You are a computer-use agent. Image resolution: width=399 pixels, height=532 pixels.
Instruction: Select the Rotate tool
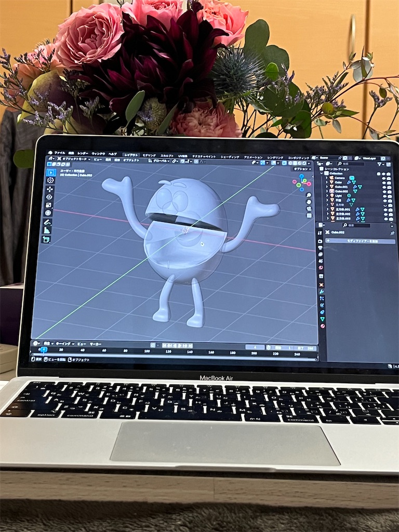[49, 197]
